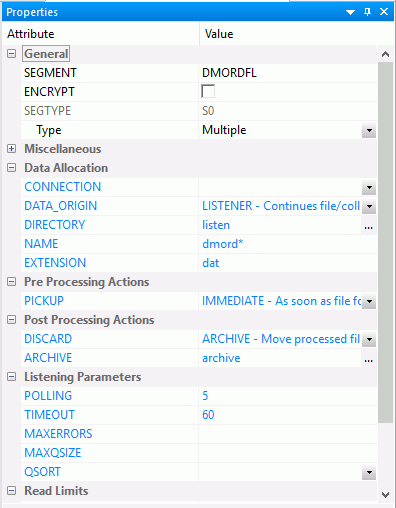Click the vertical scrollbar thumb
Viewport: 396px width, 508px height.
(386, 242)
